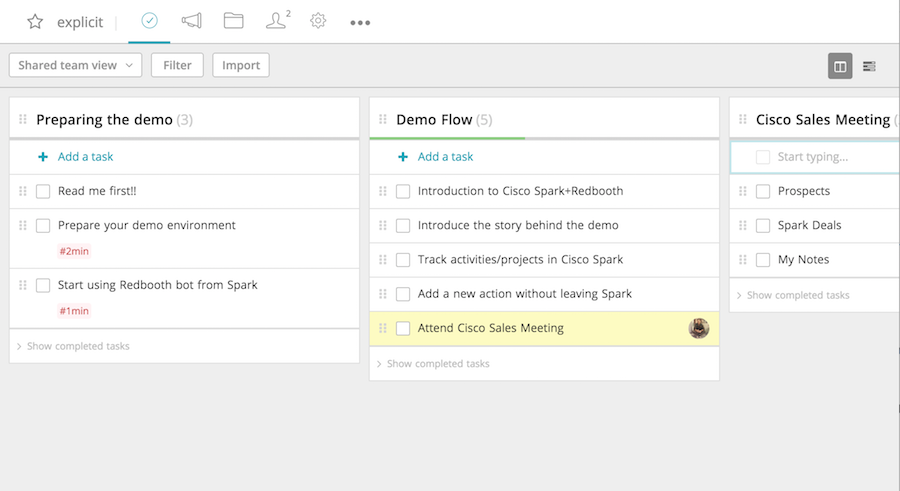Click drag handle of Start using Redbooth bot
This screenshot has width=900, height=491.
23,285
